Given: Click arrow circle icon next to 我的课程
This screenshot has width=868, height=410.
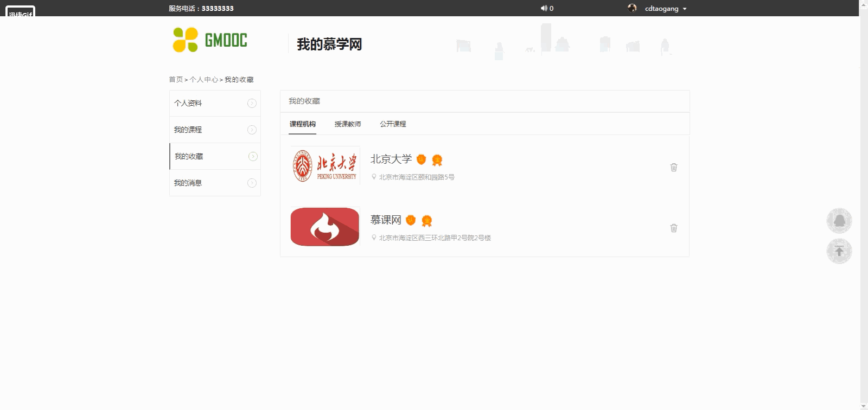Looking at the screenshot, I should tap(252, 130).
